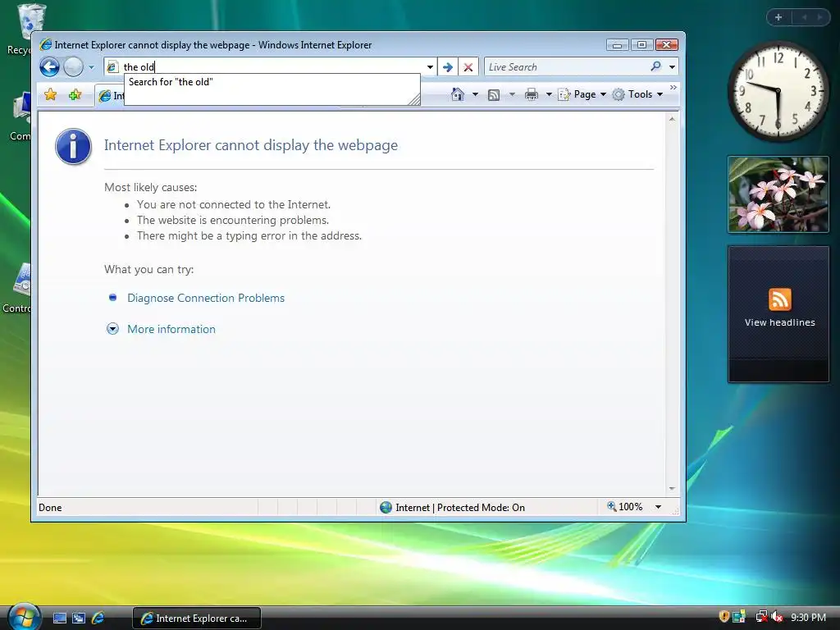Click the red Stop loading button
This screenshot has width=840, height=630.
click(x=468, y=67)
